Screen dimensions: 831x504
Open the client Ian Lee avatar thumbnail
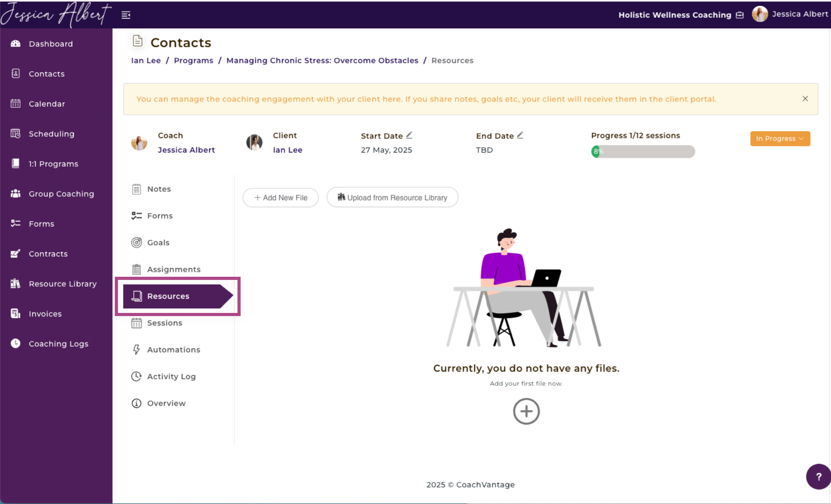point(254,142)
